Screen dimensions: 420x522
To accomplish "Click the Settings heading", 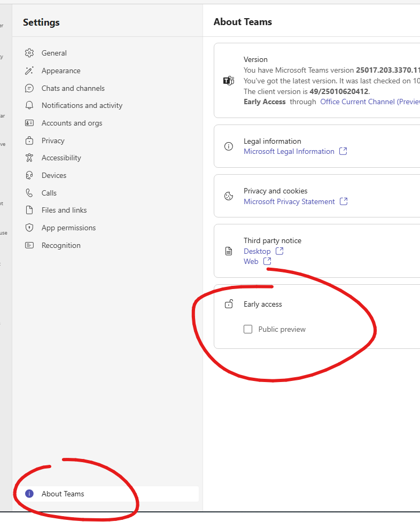I will pos(41,22).
